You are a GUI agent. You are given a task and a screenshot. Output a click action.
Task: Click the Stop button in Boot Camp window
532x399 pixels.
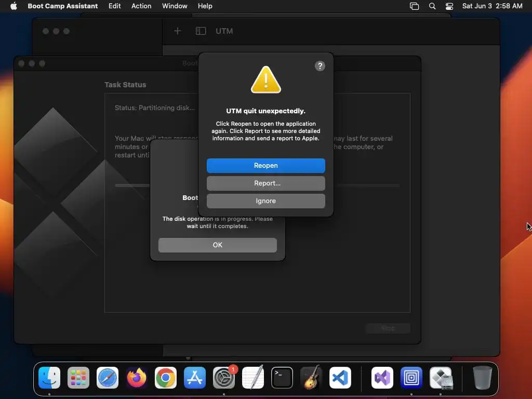[x=388, y=328]
